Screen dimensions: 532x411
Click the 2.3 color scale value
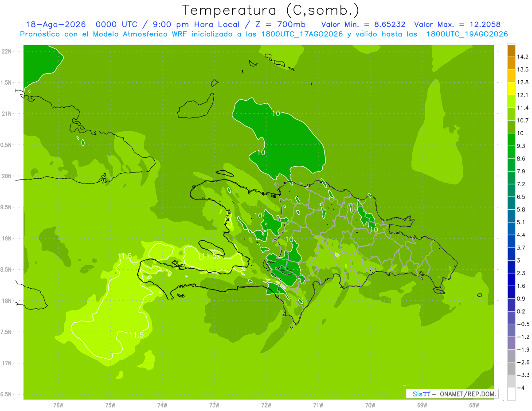tap(522, 273)
